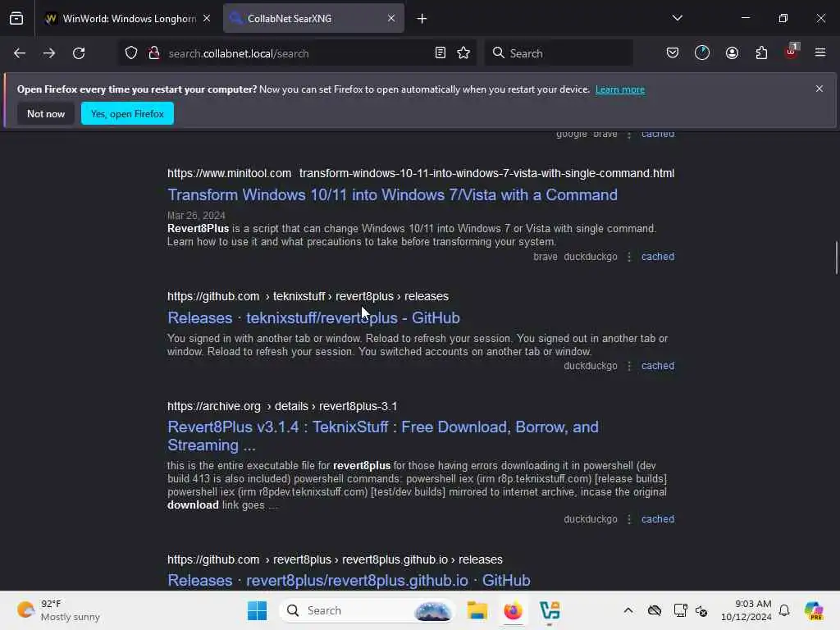Toggle reader view in address bar
840x630 pixels.
point(441,52)
